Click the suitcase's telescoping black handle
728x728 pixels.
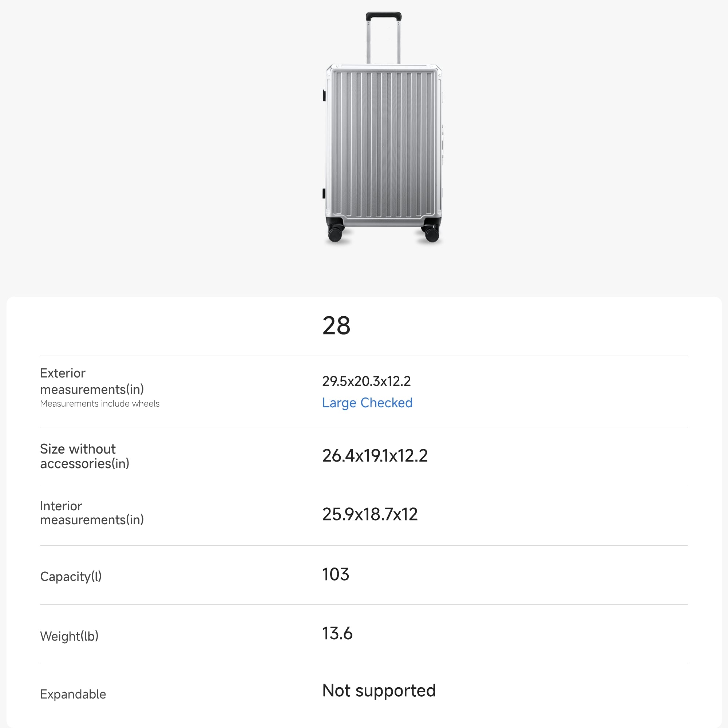pos(383,16)
